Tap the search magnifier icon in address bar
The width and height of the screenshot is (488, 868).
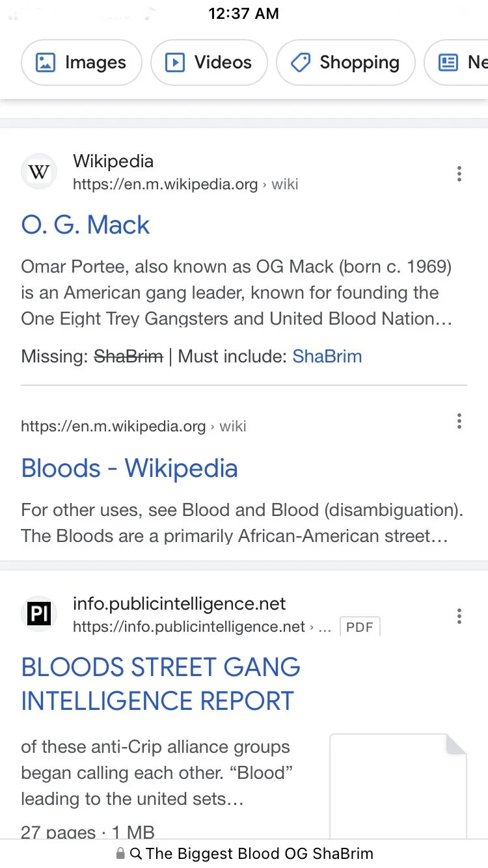(136, 854)
